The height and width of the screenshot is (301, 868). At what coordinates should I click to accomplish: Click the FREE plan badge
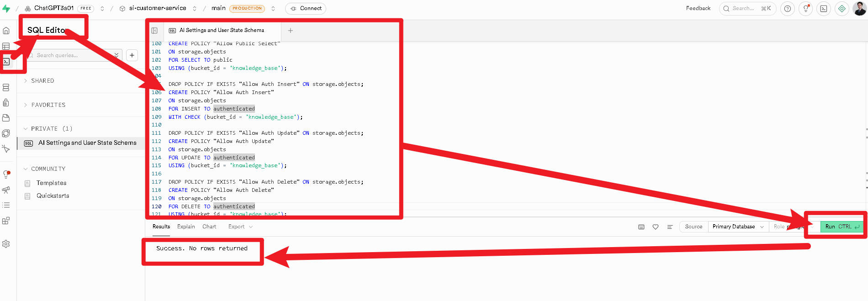pos(86,8)
